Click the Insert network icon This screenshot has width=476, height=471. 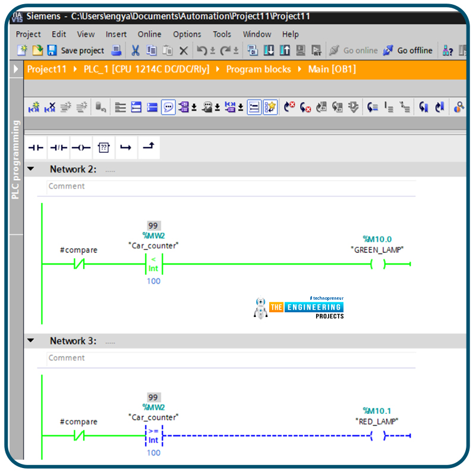click(x=34, y=107)
